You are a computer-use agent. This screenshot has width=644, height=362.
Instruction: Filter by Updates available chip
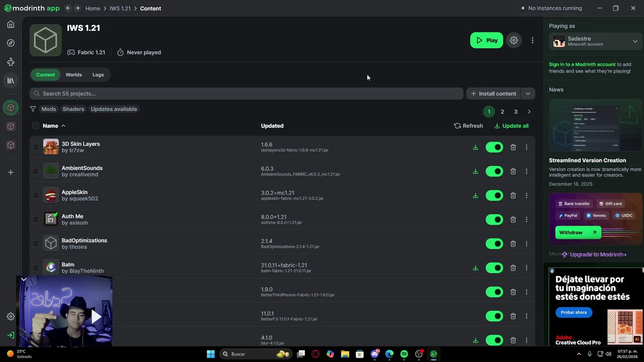coord(114,109)
